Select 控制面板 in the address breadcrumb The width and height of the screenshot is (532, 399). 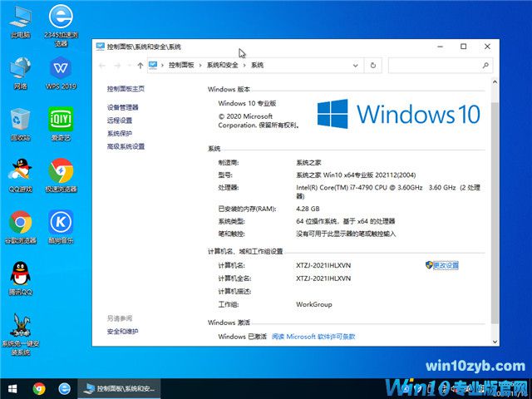tap(181, 65)
